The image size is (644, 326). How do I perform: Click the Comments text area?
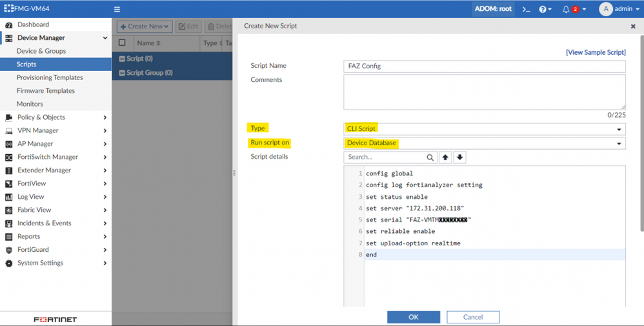485,92
